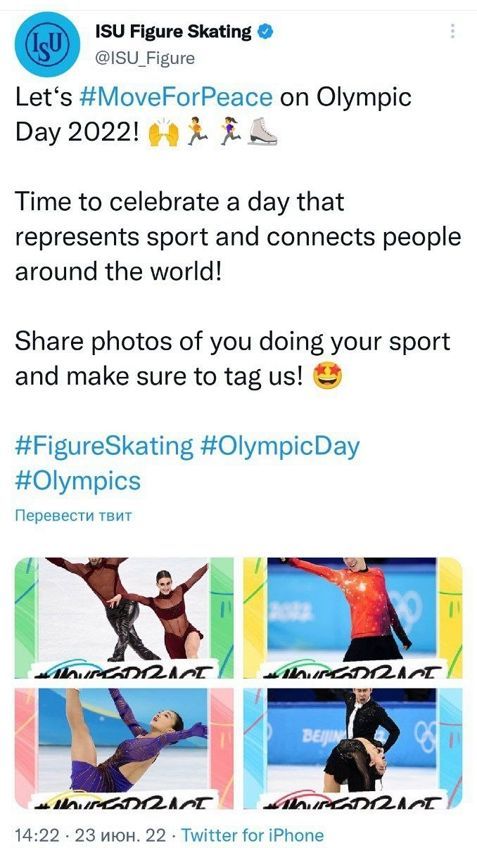Open the #Olympics hashtag
Image resolution: width=477 pixels, height=848 pixels.
[x=78, y=480]
